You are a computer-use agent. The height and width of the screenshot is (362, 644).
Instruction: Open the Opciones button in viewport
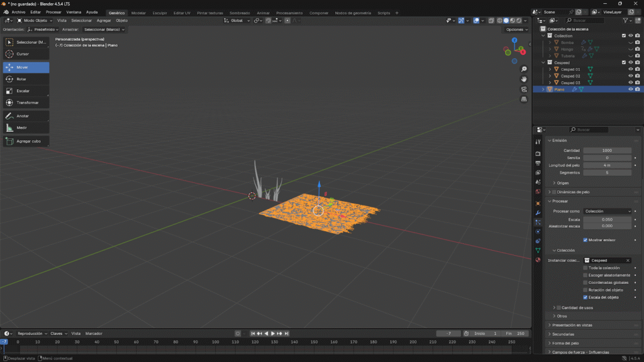(516, 30)
